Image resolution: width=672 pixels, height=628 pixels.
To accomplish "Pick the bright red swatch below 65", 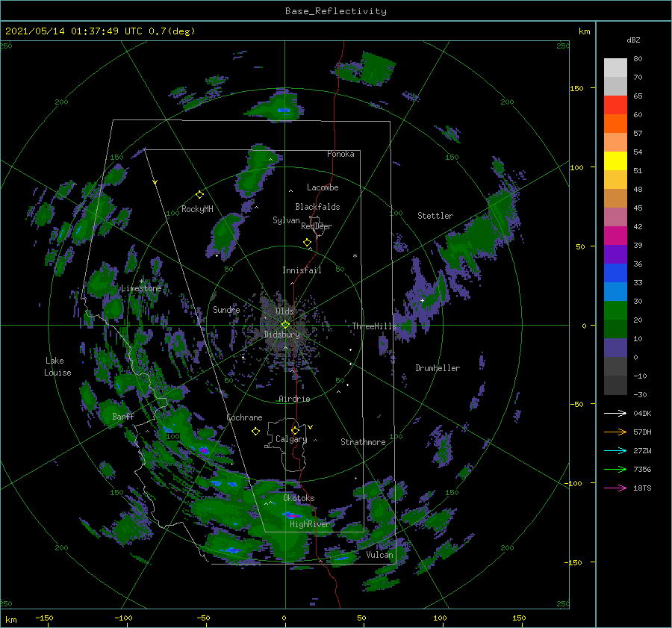I will point(615,105).
